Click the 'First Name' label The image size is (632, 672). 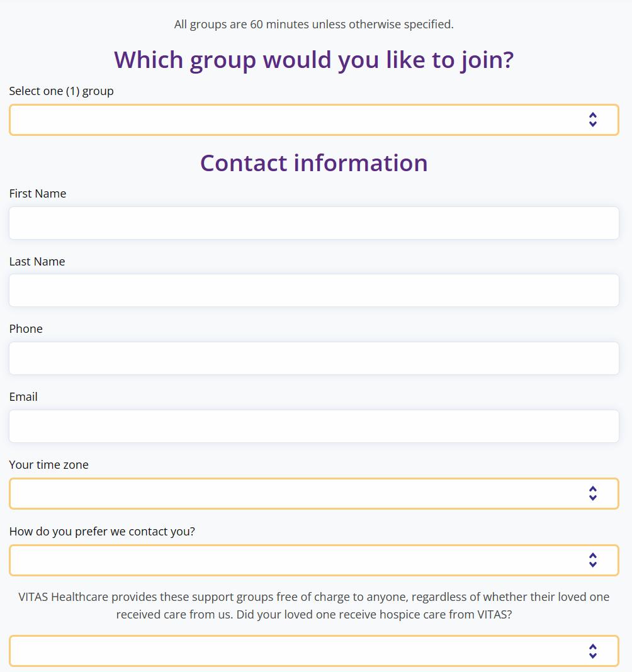pos(38,194)
